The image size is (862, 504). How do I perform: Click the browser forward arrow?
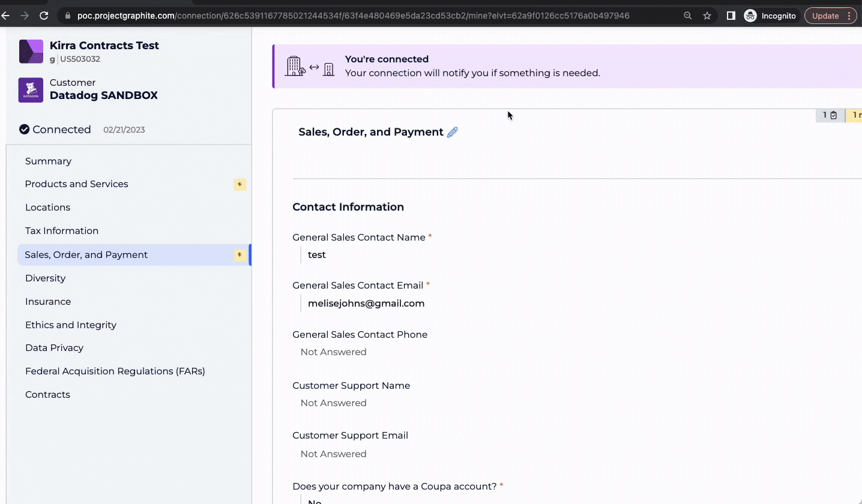tap(25, 16)
